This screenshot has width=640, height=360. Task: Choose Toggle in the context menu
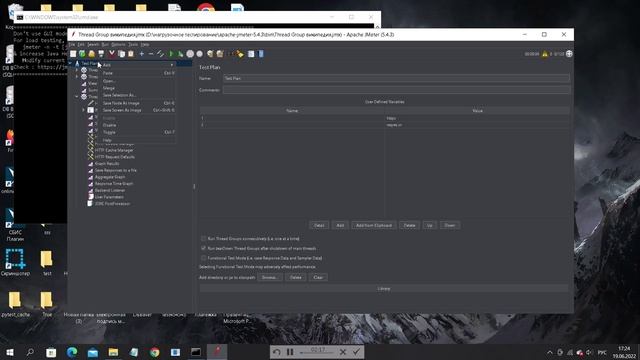(138, 132)
